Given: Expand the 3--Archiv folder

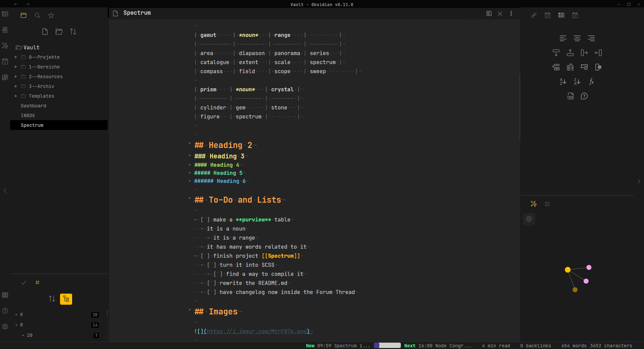Looking at the screenshot, I should [x=16, y=86].
